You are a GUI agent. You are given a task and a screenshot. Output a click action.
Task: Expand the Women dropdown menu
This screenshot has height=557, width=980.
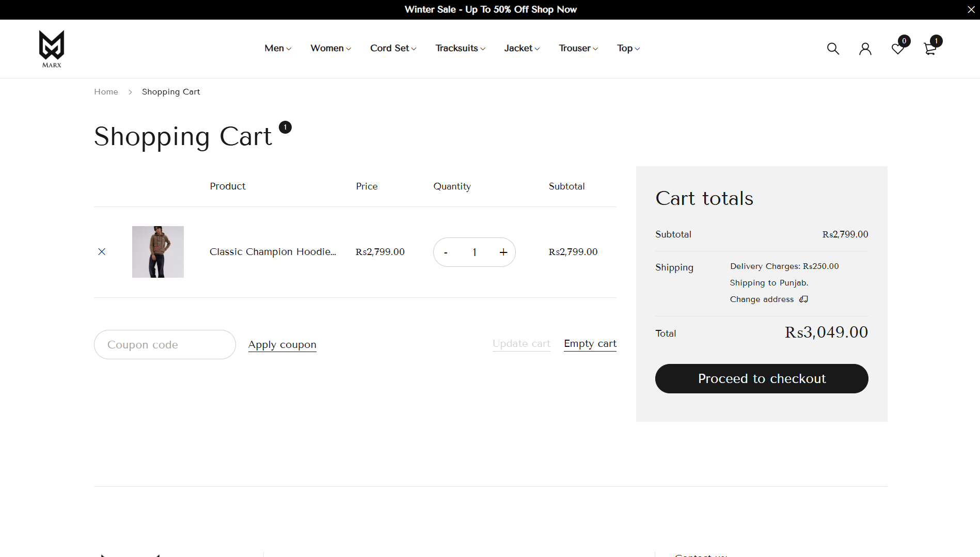tap(330, 48)
